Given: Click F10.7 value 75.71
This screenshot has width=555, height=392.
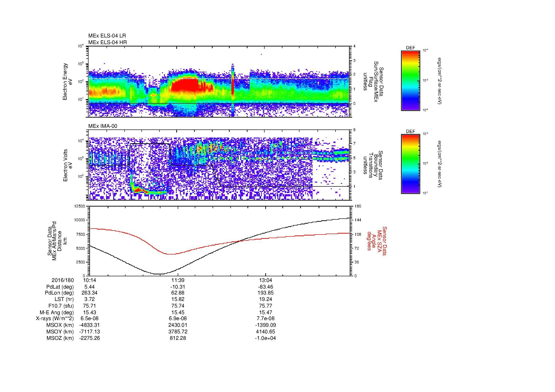Looking at the screenshot, I should [x=89, y=306].
